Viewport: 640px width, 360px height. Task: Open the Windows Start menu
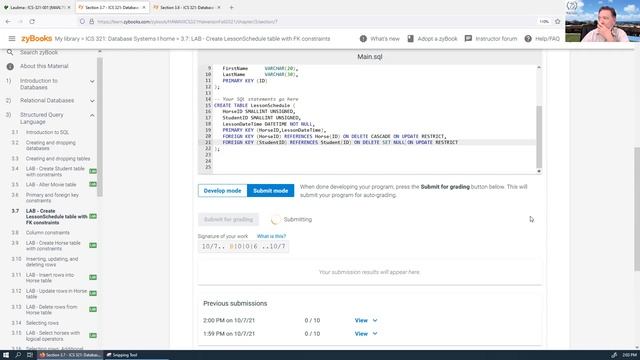[x=6, y=355]
